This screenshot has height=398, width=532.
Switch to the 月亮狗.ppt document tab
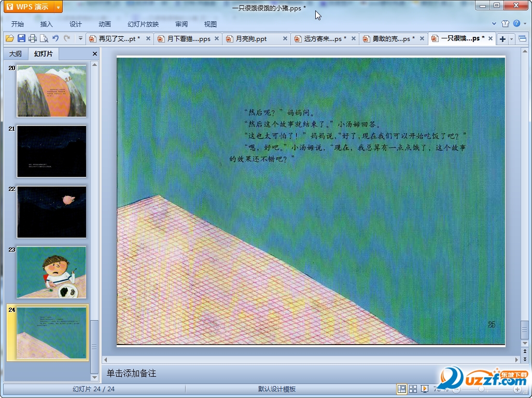coord(252,39)
